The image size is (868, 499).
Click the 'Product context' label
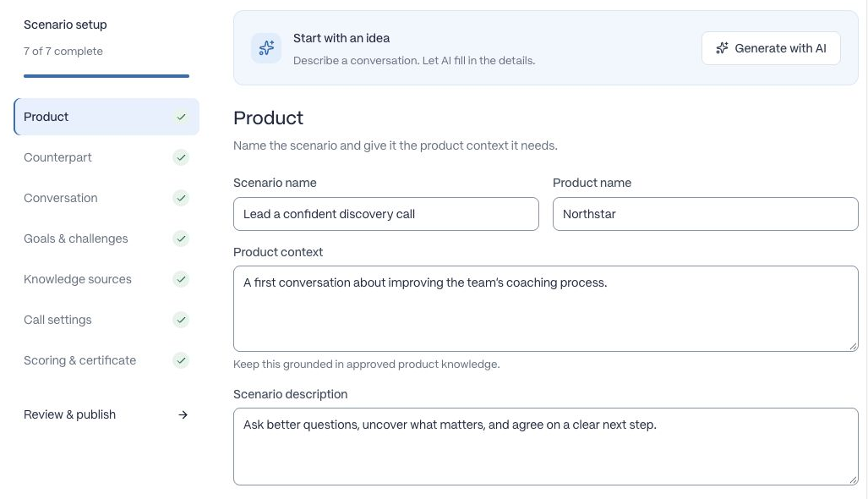click(278, 252)
